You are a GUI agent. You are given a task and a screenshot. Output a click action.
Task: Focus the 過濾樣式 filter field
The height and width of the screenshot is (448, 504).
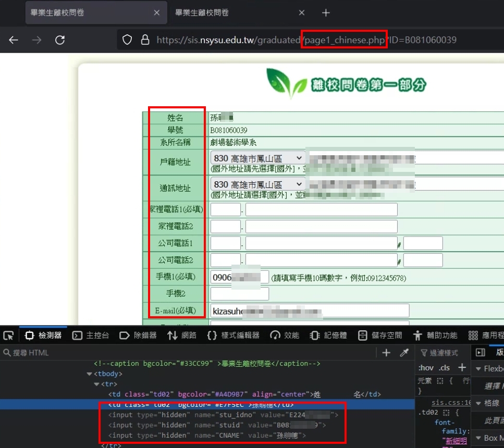pos(444,353)
